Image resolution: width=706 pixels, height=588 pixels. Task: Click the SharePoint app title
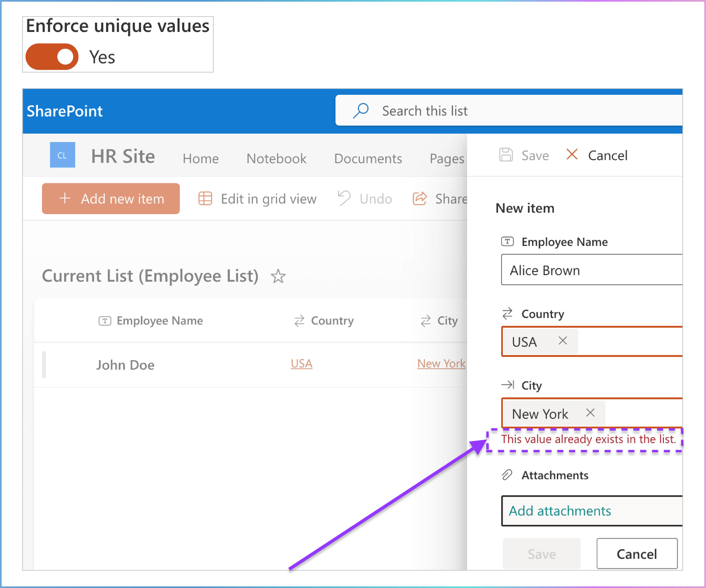[x=65, y=111]
